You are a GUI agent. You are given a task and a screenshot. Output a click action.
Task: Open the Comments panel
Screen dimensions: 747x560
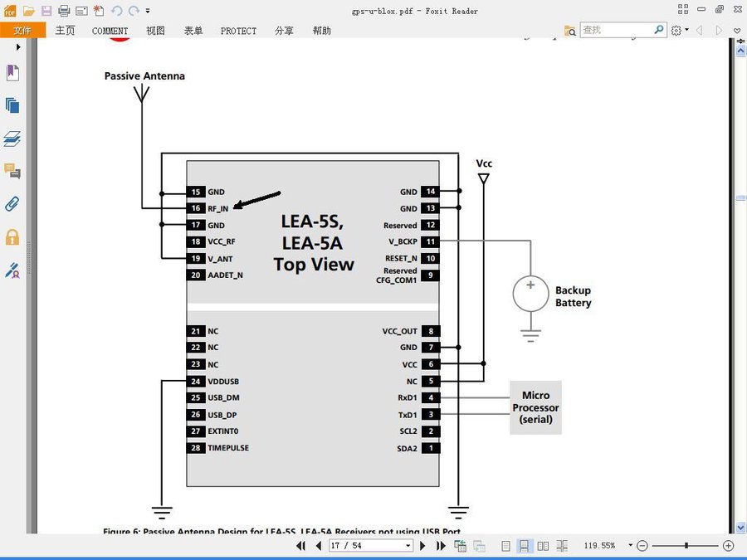pos(12,171)
